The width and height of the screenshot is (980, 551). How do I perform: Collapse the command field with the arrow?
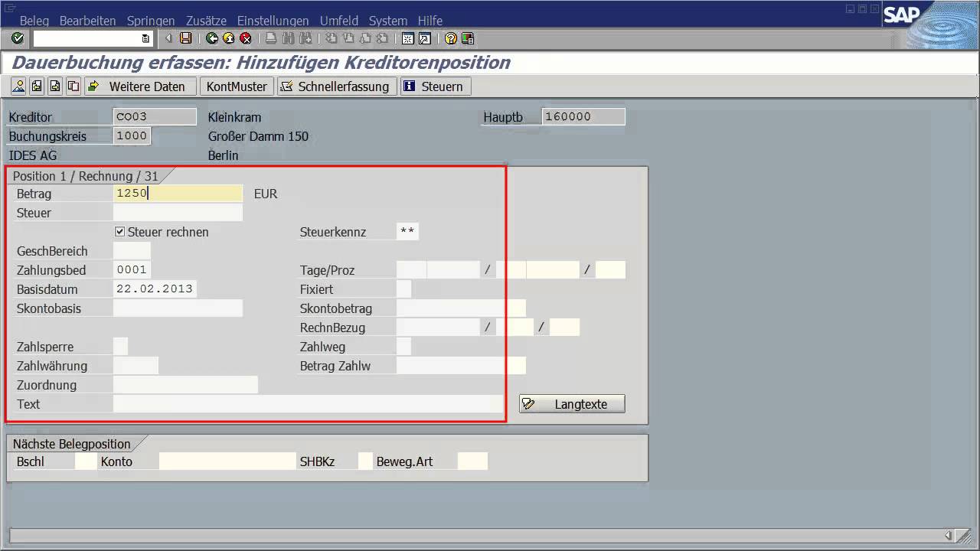pos(168,38)
